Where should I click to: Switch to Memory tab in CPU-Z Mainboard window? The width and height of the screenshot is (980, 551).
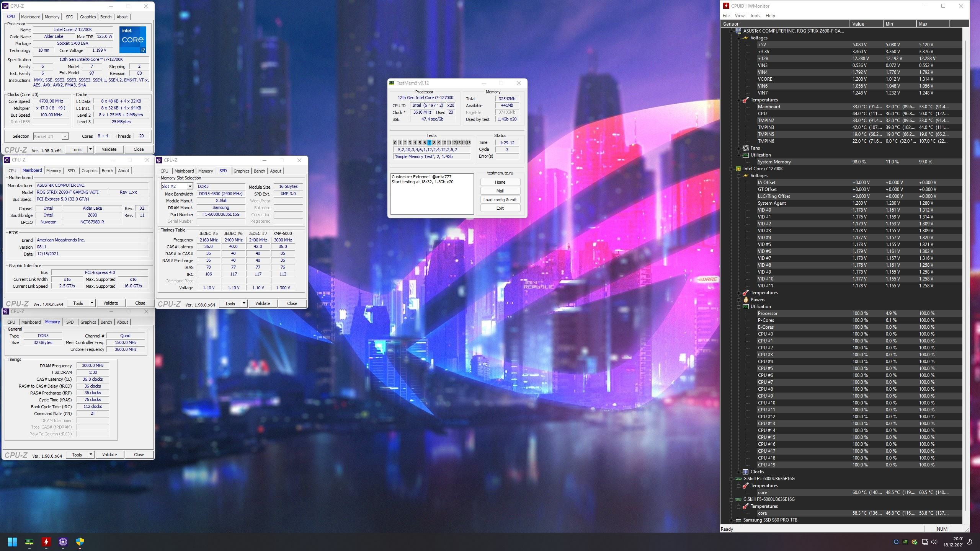coord(54,171)
